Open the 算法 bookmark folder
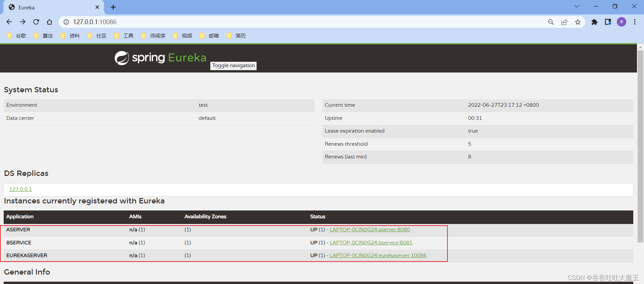The width and height of the screenshot is (644, 284). coord(43,36)
